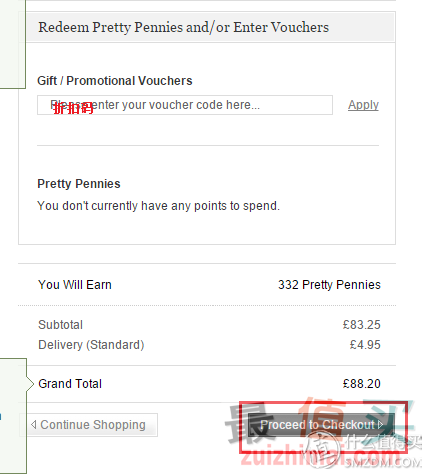
Task: Click the 332 Pretty Pennies value
Action: tap(329, 285)
